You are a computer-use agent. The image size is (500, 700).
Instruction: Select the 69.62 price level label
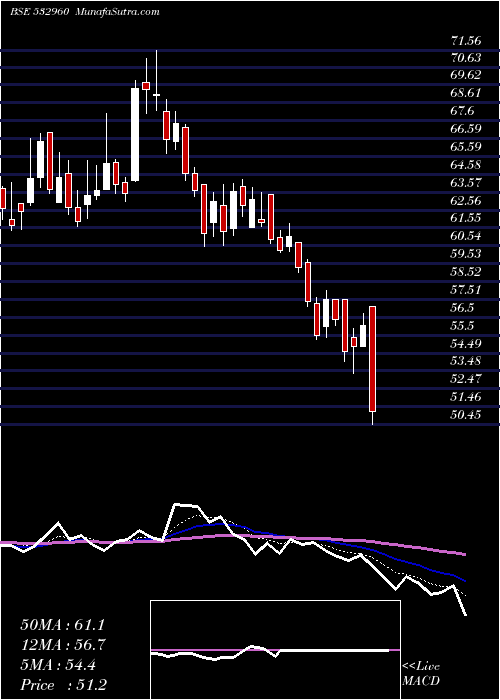(x=466, y=75)
